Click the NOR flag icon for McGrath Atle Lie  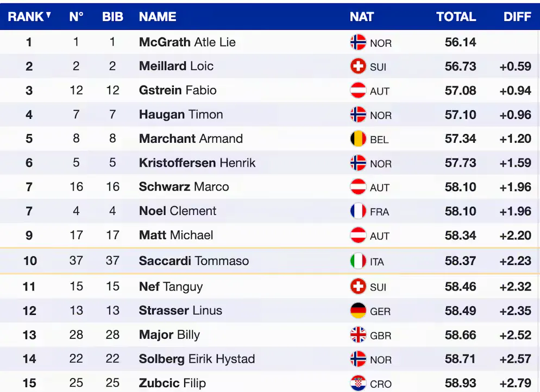tap(358, 42)
